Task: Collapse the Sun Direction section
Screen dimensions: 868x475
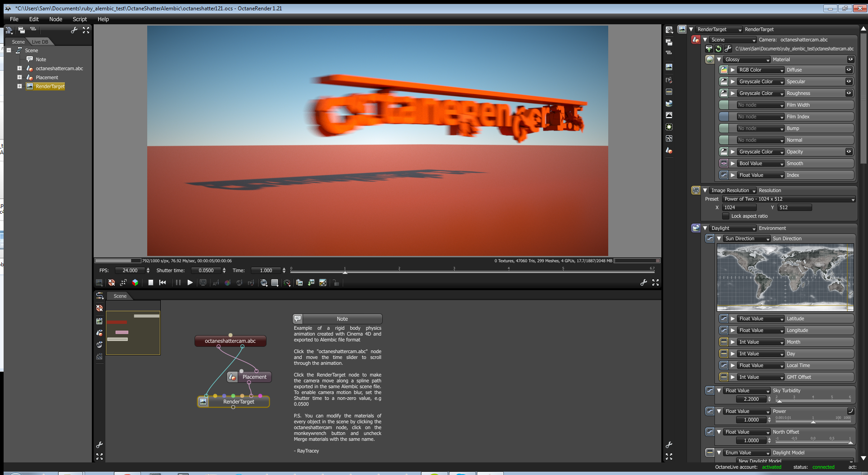Action: [719, 238]
